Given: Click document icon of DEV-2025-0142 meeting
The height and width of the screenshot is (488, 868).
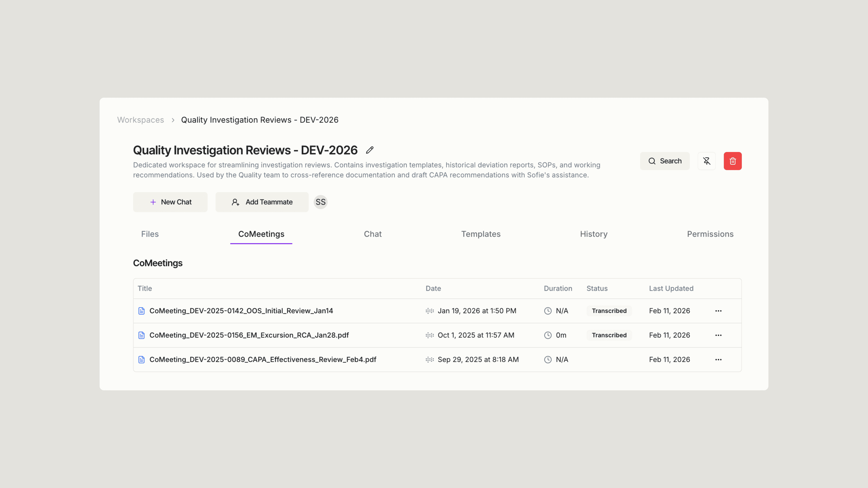Looking at the screenshot, I should [x=142, y=311].
